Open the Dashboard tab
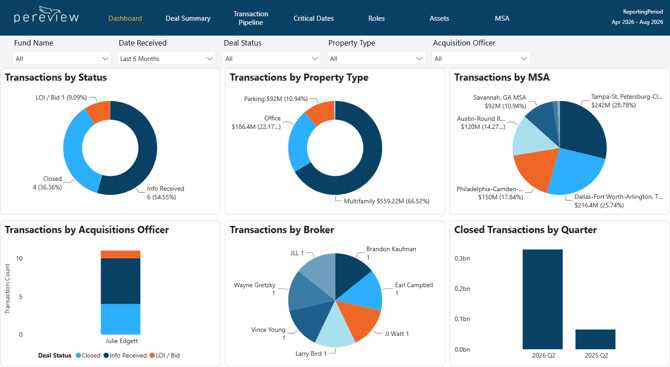The height and width of the screenshot is (367, 670). tap(125, 18)
